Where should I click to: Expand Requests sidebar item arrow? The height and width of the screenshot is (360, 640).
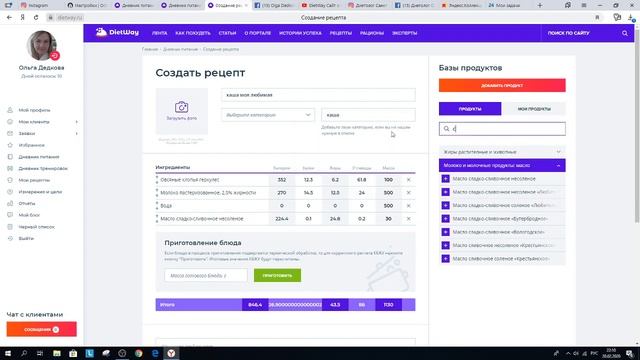coord(76,133)
